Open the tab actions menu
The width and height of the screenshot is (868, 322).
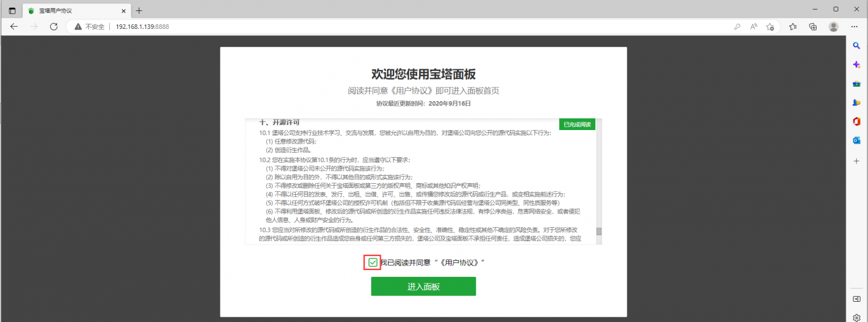coord(12,10)
